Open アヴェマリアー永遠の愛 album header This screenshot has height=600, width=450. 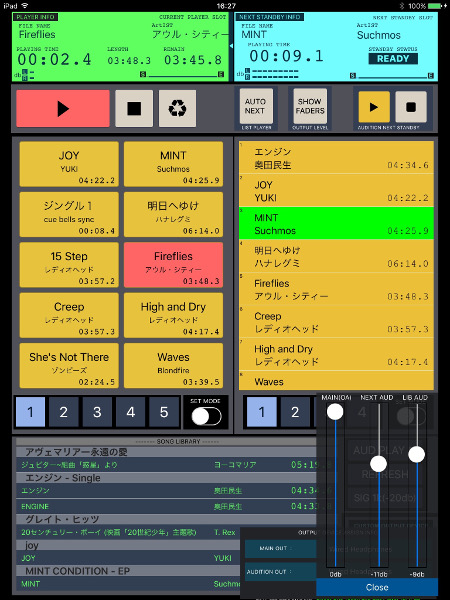pos(166,452)
